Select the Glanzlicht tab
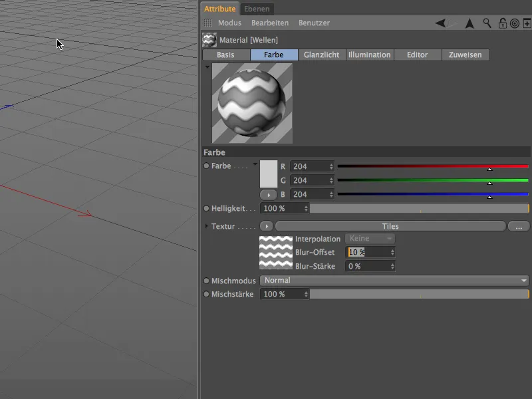532x399 pixels. [322, 55]
